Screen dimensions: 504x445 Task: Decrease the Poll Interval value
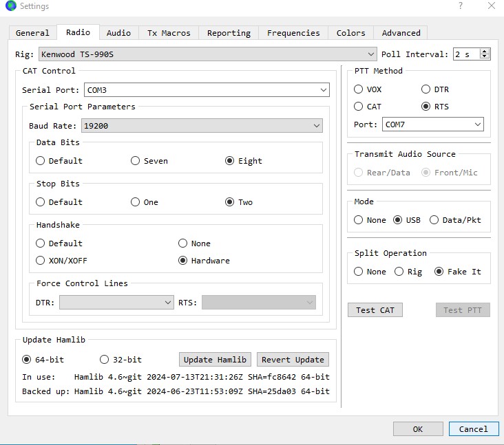pos(485,57)
